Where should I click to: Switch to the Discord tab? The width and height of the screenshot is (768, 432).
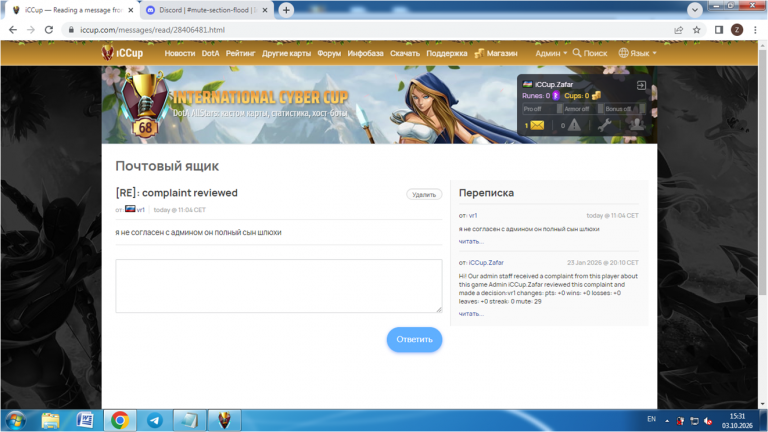tap(207, 10)
